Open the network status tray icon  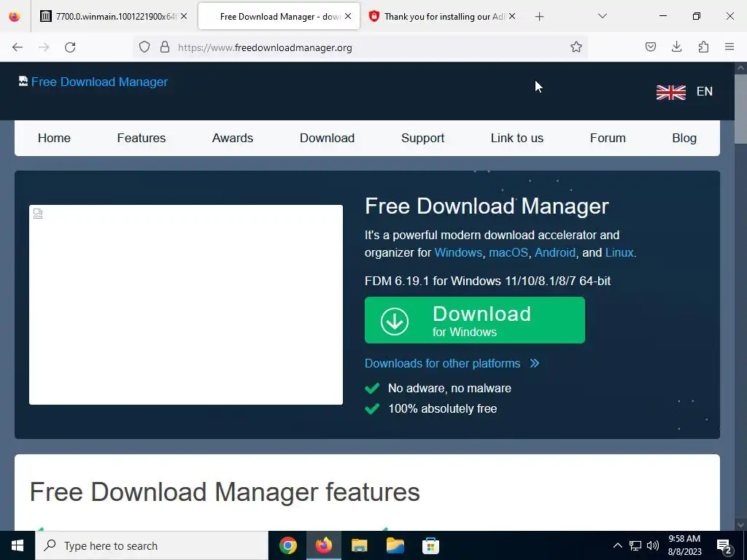click(635, 545)
